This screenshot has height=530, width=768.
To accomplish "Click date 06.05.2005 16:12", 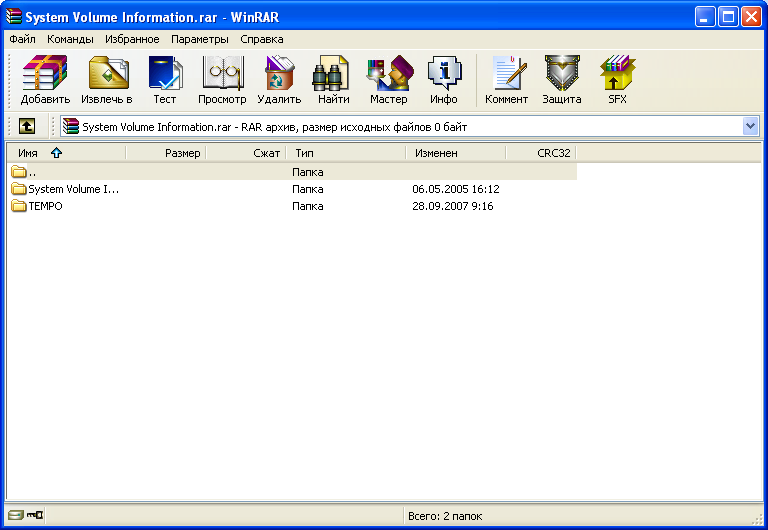I will 456,189.
